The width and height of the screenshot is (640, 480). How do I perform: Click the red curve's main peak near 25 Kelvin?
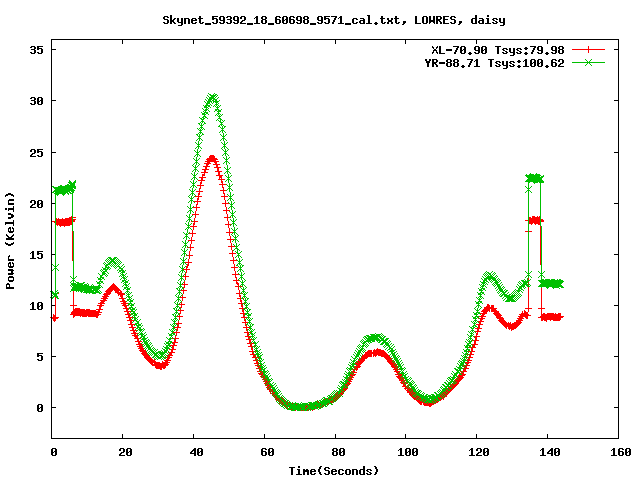[212, 158]
